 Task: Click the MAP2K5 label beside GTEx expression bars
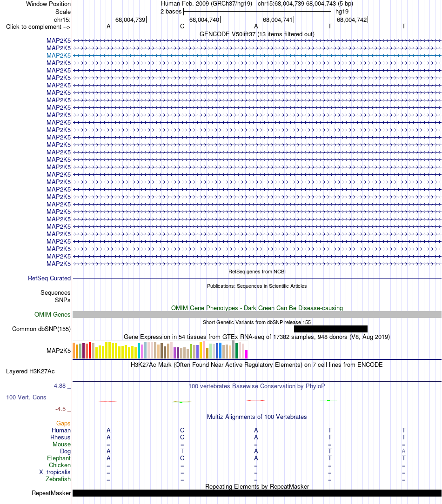(58, 351)
